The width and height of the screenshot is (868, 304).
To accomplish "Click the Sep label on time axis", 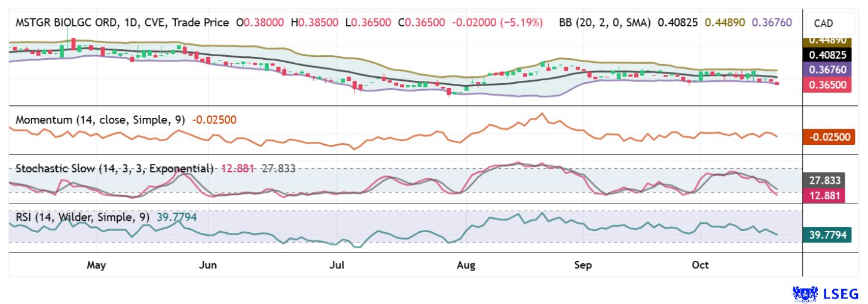I will [x=583, y=265].
